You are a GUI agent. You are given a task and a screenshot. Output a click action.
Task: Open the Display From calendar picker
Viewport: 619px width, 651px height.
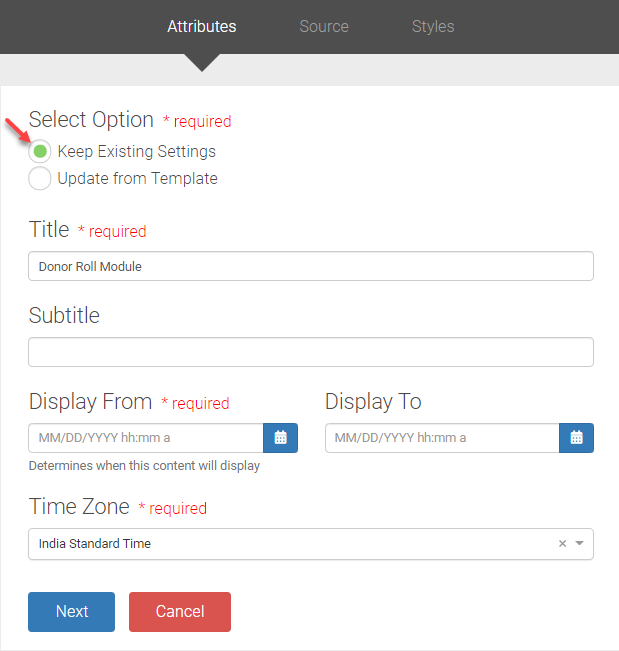pyautogui.click(x=281, y=438)
